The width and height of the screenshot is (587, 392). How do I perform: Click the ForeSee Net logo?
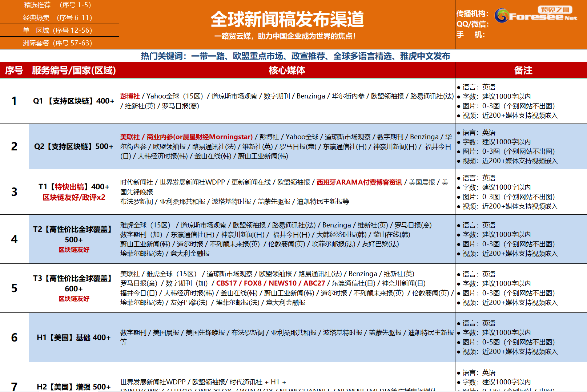[536, 15]
